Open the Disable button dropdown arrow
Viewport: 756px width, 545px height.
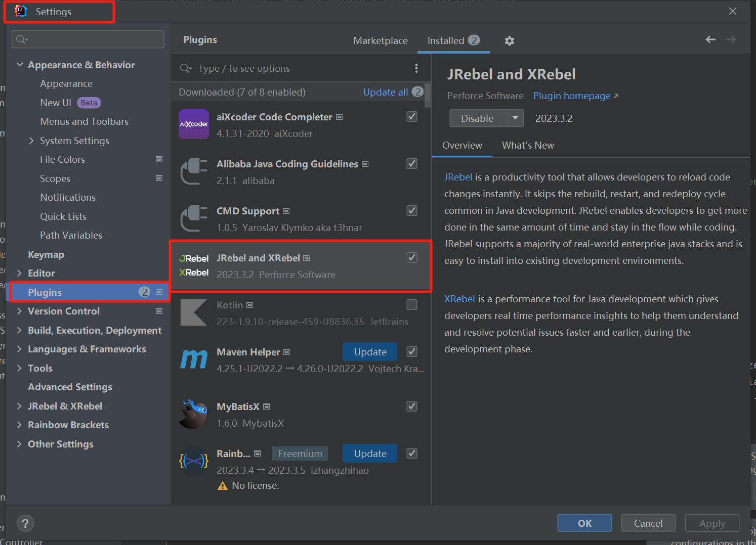(x=515, y=118)
